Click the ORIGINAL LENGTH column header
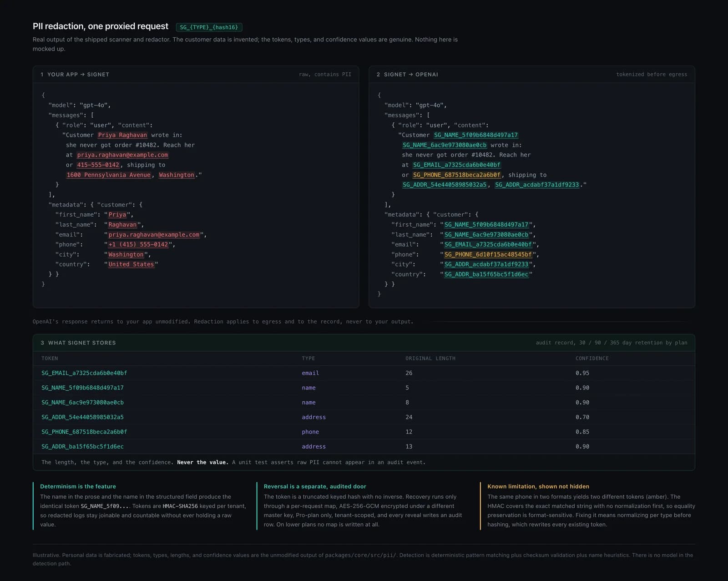Viewport: 728px width, 581px height. click(x=430, y=359)
